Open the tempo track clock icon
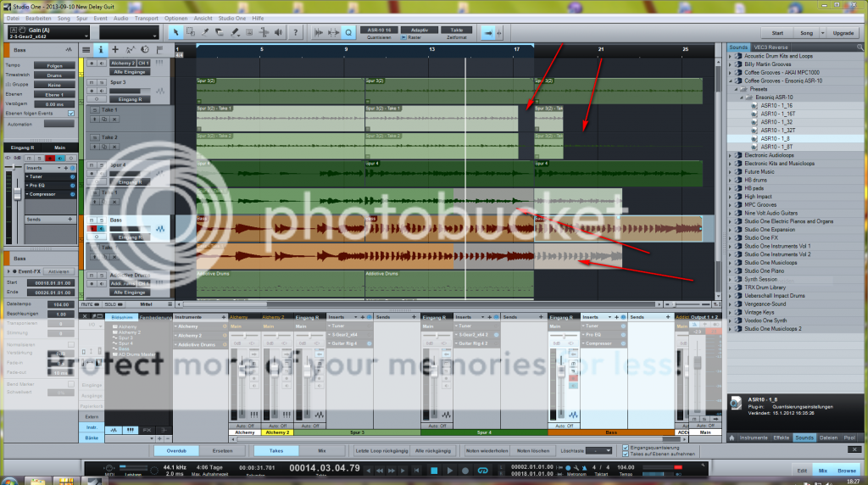 coord(145,50)
